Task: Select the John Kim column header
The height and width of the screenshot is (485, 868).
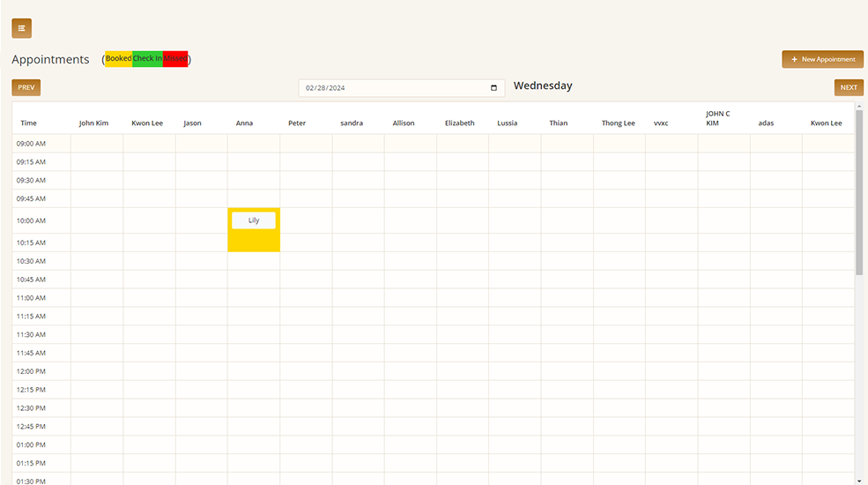Action: [x=93, y=123]
